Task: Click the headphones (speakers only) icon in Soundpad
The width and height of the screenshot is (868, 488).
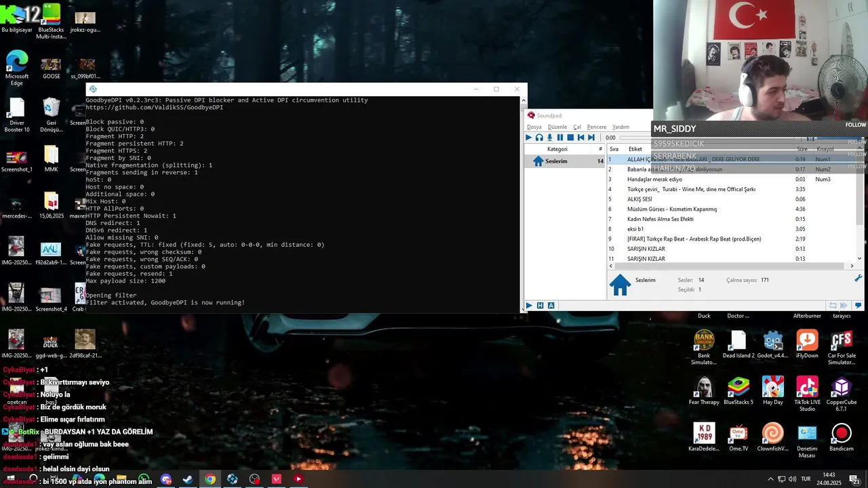Action: point(539,138)
